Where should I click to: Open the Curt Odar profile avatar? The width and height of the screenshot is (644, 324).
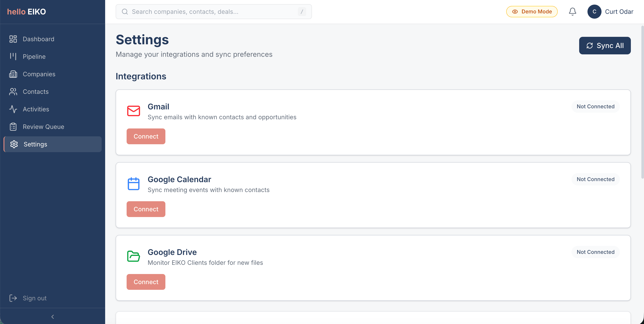[594, 12]
